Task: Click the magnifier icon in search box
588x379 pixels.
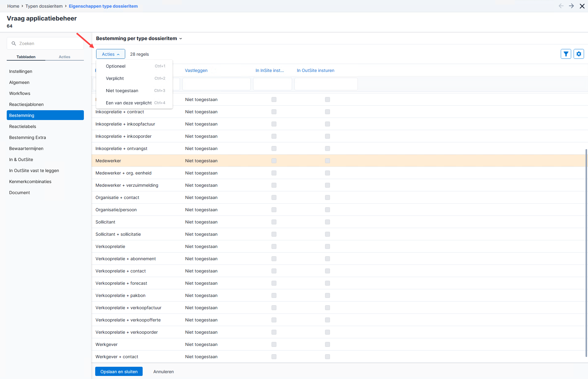Action: coord(14,43)
